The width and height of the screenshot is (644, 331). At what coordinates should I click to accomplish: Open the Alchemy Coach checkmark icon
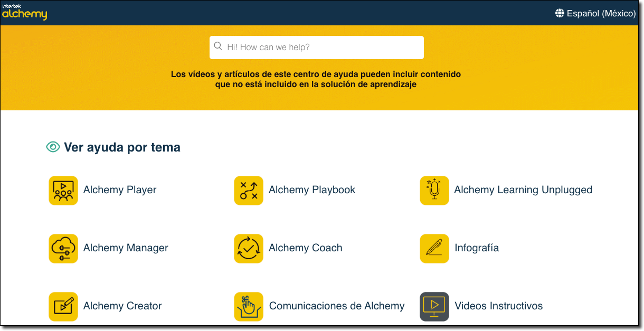tap(249, 248)
